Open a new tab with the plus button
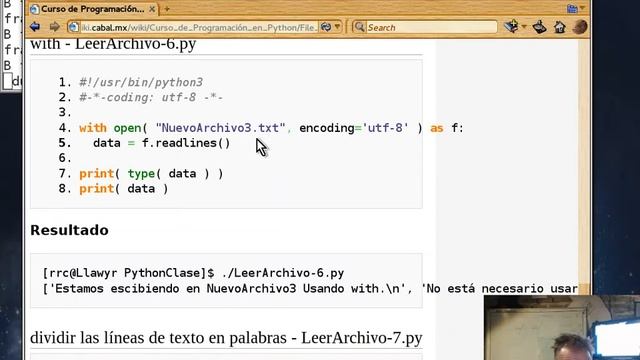Viewport: 640px width, 360px height. pyautogui.click(x=167, y=9)
